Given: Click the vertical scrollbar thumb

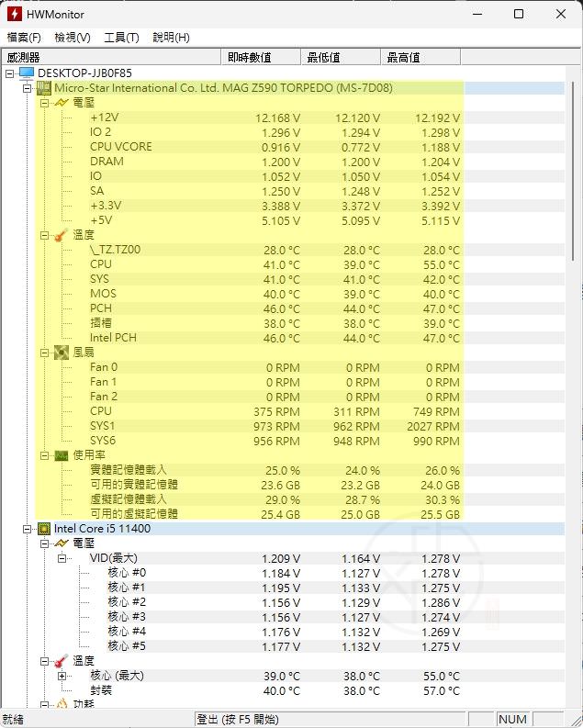Looking at the screenshot, I should [573, 172].
